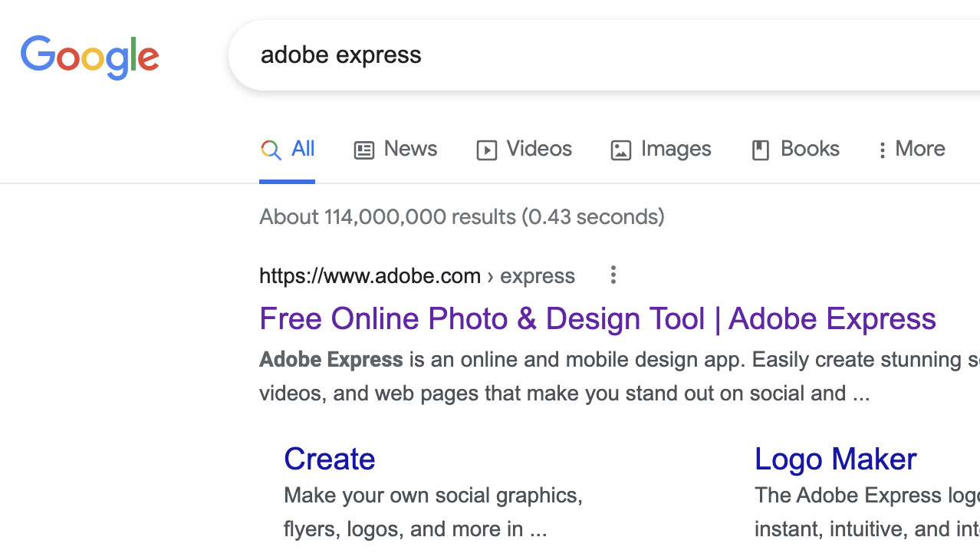Click the book icon beside Books
This screenshot has height=560, width=980.
coord(760,150)
